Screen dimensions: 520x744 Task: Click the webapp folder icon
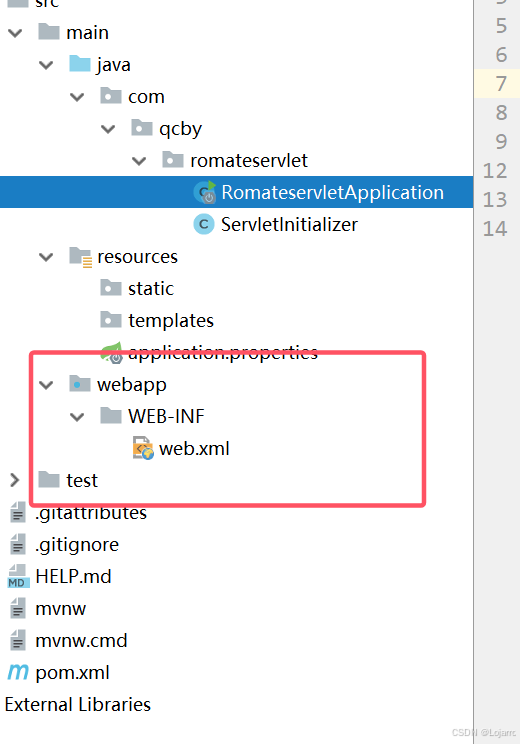(x=79, y=383)
